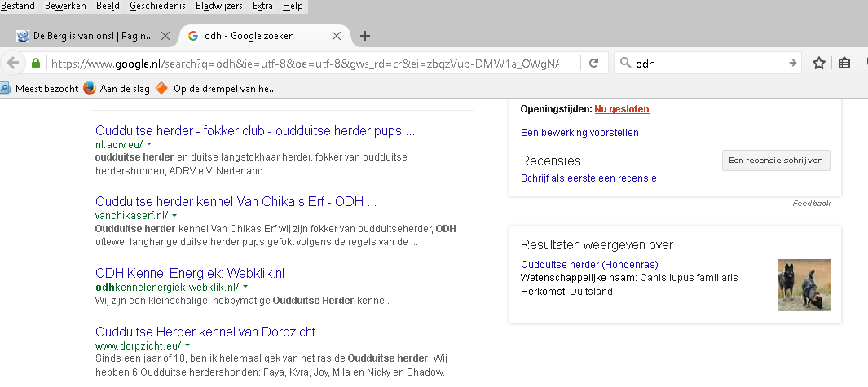Screen dimensions: 868x387
Task: Click 'Schrijf als eerste een recensie' link
Action: coord(588,178)
